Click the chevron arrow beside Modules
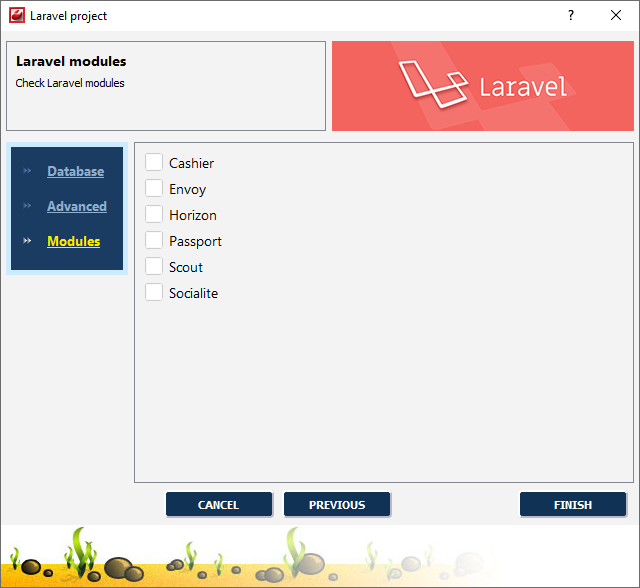The width and height of the screenshot is (640, 588). (x=27, y=241)
